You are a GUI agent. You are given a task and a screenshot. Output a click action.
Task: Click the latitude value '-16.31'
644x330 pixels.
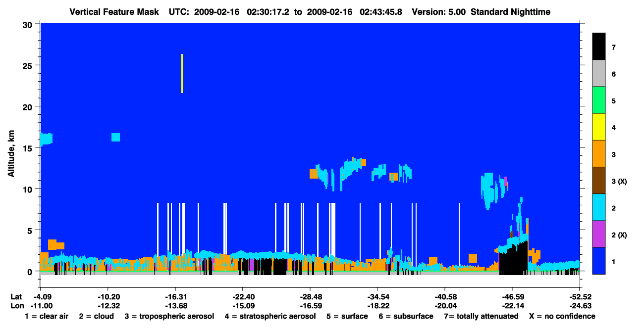[175, 297]
